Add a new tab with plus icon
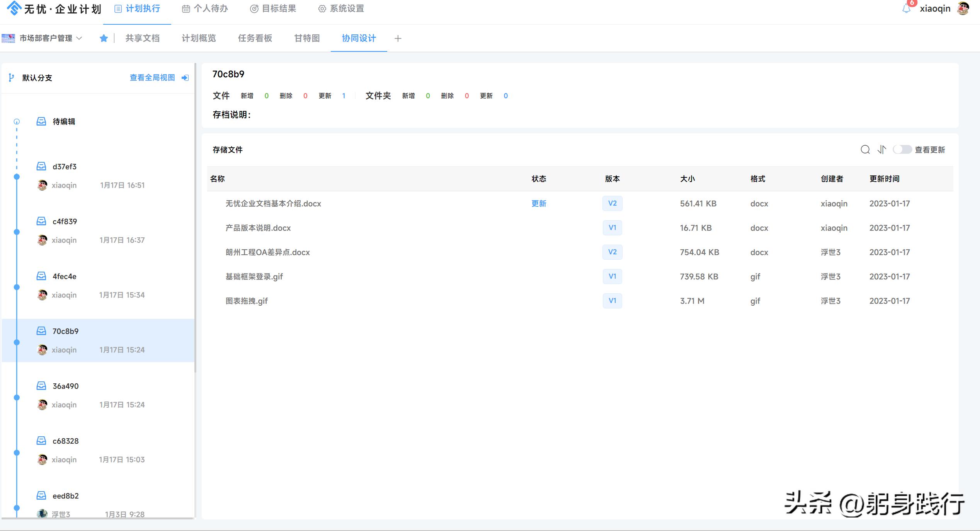Screen dimensions: 980x531 398,38
